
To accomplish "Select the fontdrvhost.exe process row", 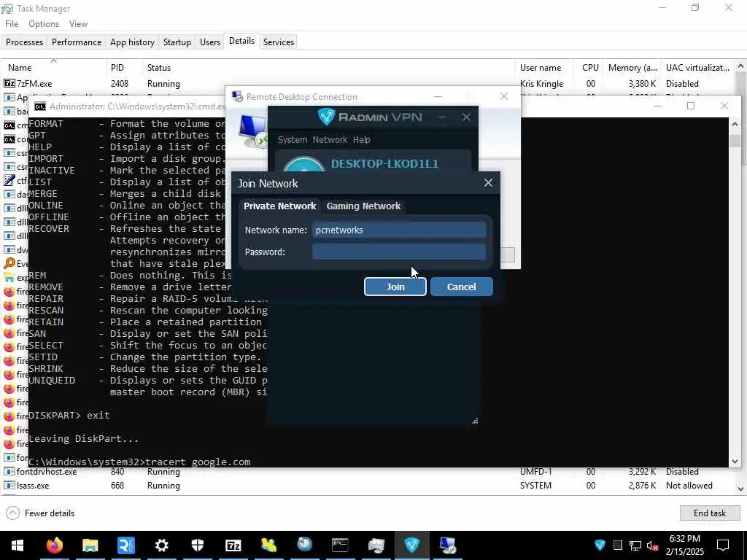I will coord(368,472).
